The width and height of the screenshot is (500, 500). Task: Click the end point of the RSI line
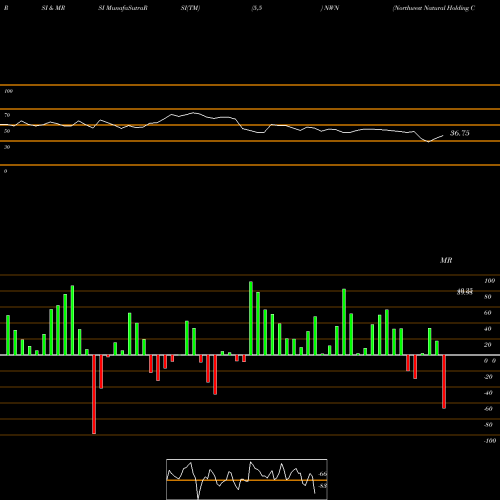click(x=443, y=135)
